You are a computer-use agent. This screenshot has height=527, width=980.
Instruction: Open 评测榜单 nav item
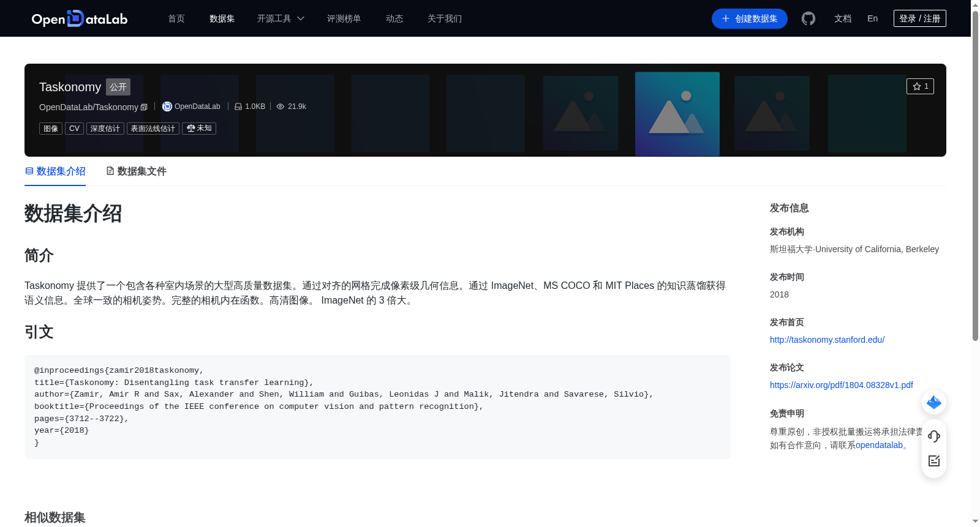point(344,18)
